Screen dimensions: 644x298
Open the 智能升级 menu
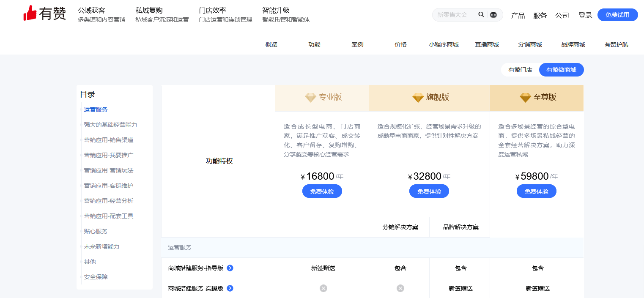[x=286, y=15]
